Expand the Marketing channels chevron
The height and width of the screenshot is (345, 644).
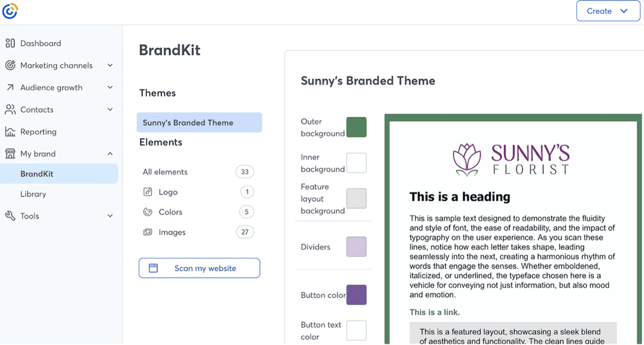[110, 65]
